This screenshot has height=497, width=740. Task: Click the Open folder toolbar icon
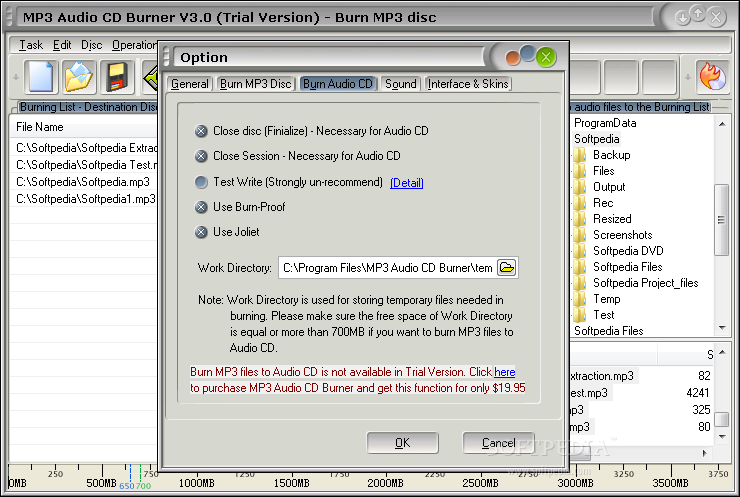(78, 76)
